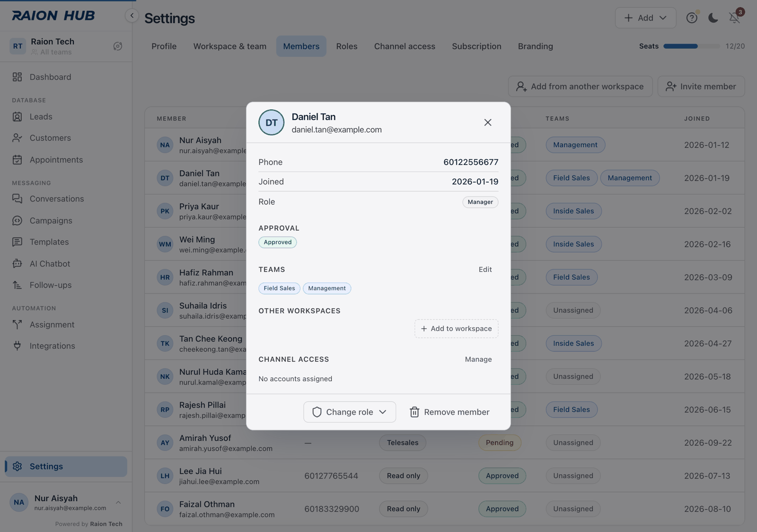Click Lee Jia Hui member row
757x532 pixels.
click(445, 476)
